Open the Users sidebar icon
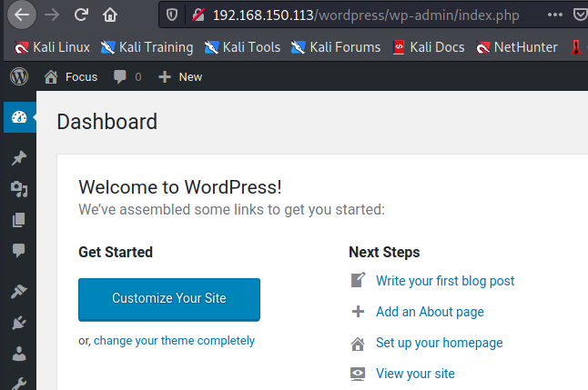Viewport: 588px width, 390px height. click(18, 354)
